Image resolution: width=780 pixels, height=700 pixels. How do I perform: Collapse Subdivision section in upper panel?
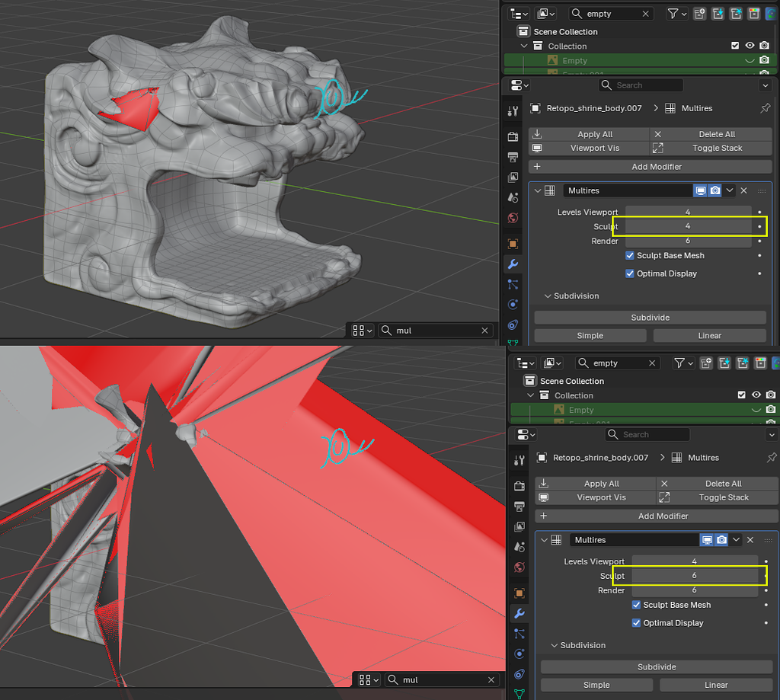[x=548, y=296]
